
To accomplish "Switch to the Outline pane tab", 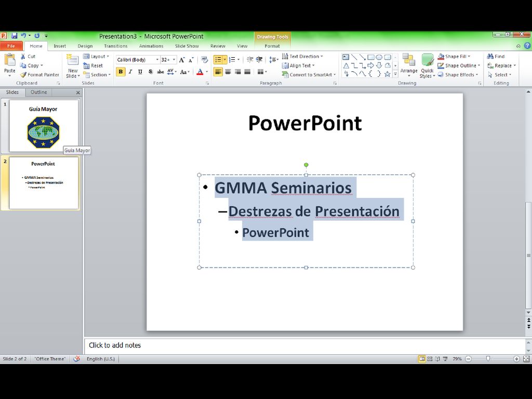I will coord(38,92).
